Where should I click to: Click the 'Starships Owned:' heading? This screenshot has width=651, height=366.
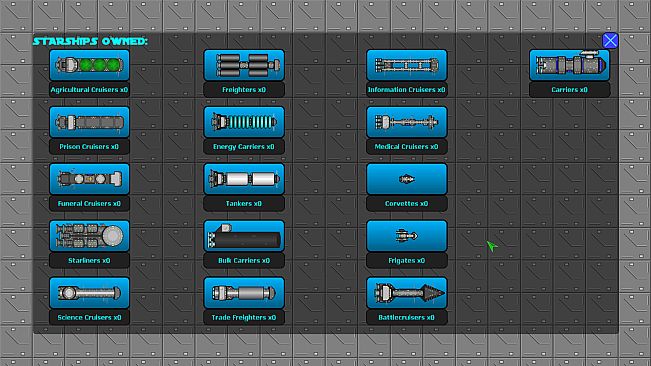pos(91,41)
